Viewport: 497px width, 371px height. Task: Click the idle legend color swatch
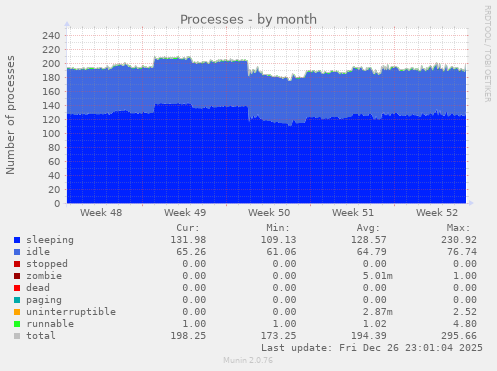point(17,252)
